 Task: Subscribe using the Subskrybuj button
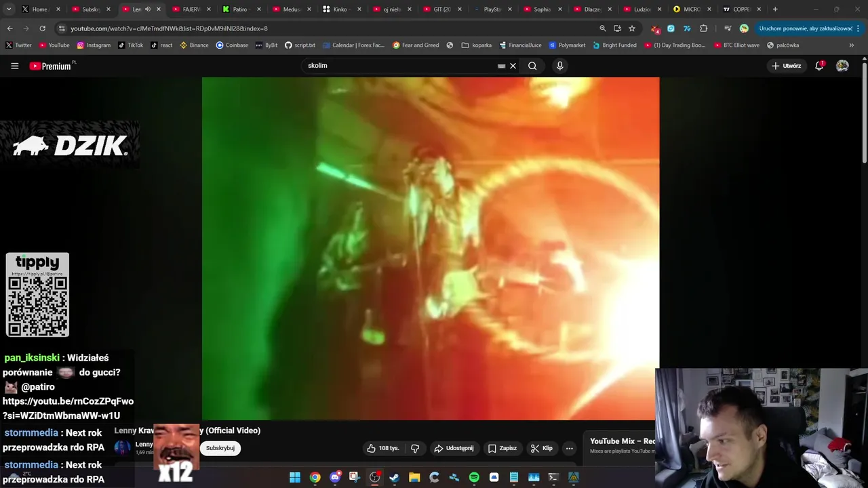pos(220,448)
